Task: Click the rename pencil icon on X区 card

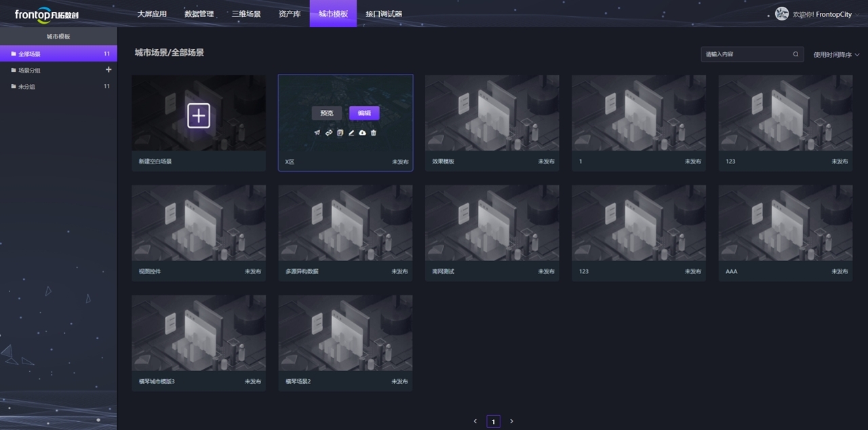Action: point(351,133)
